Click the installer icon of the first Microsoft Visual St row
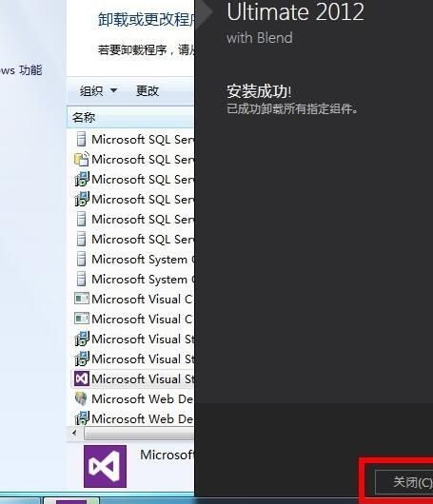 pyautogui.click(x=82, y=339)
